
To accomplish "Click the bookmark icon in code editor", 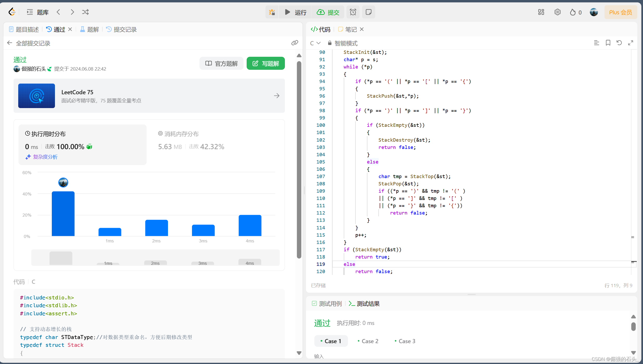I will click(608, 43).
